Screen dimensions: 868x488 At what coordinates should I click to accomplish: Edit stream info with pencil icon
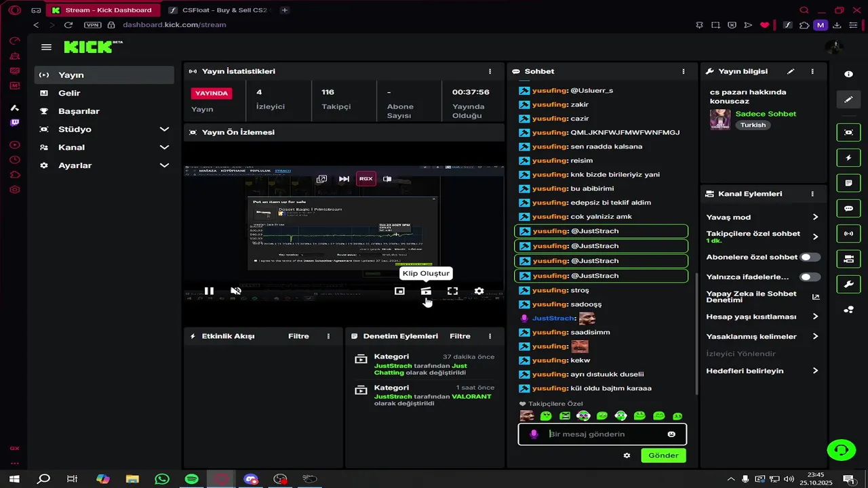pos(791,71)
